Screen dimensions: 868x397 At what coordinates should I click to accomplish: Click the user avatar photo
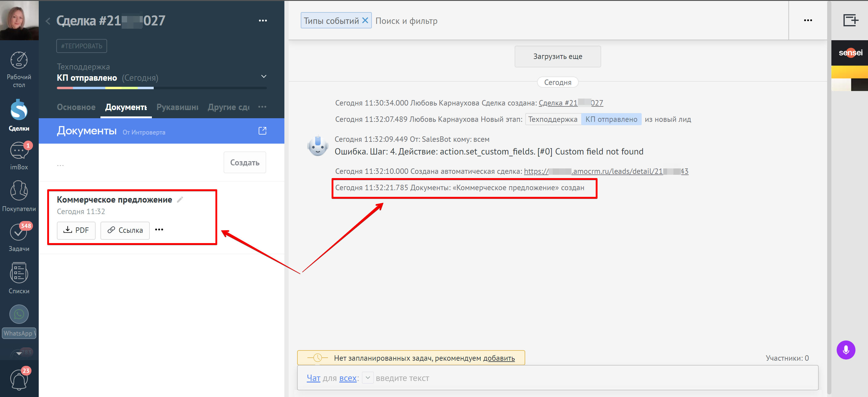pos(19,20)
